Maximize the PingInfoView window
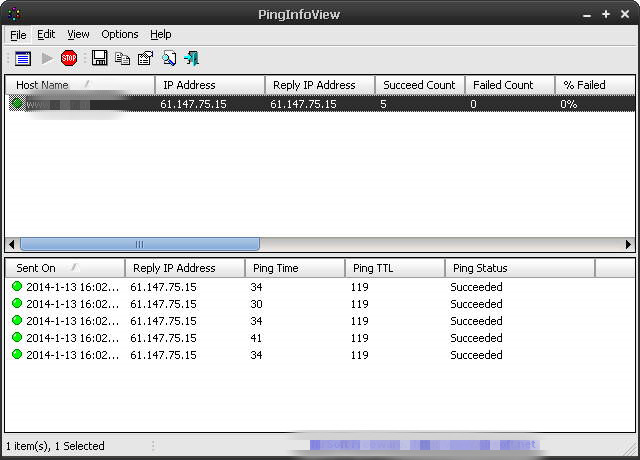The width and height of the screenshot is (640, 460). click(x=606, y=14)
